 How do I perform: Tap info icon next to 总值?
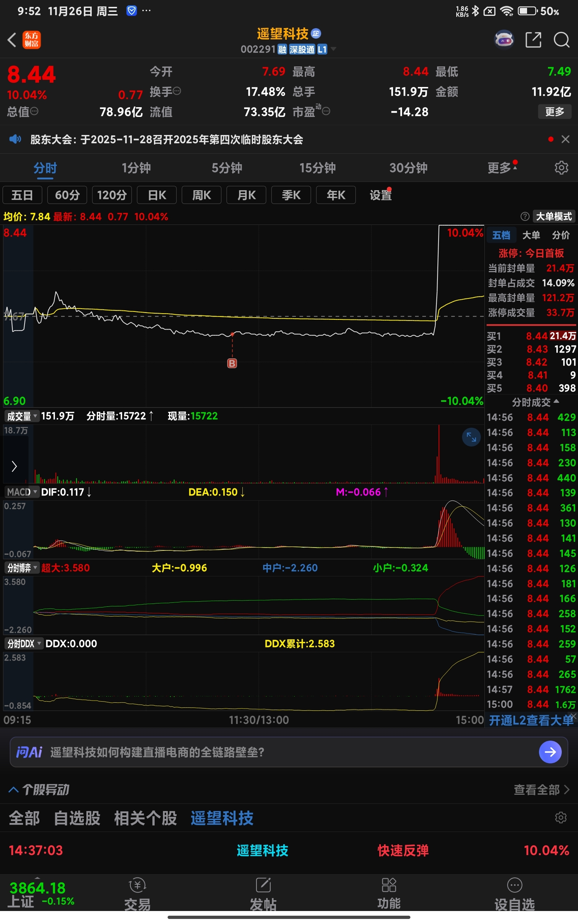coord(34,111)
